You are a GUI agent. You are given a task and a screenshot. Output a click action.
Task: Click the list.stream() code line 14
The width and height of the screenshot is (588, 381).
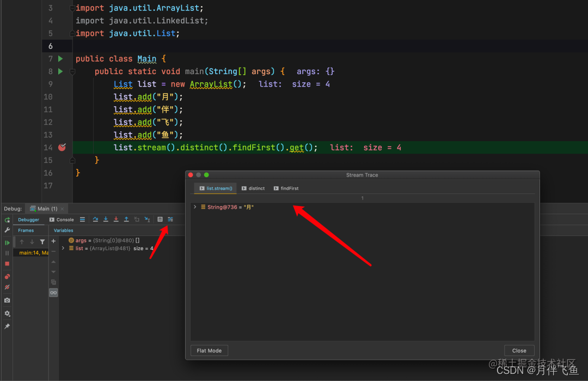pos(215,148)
